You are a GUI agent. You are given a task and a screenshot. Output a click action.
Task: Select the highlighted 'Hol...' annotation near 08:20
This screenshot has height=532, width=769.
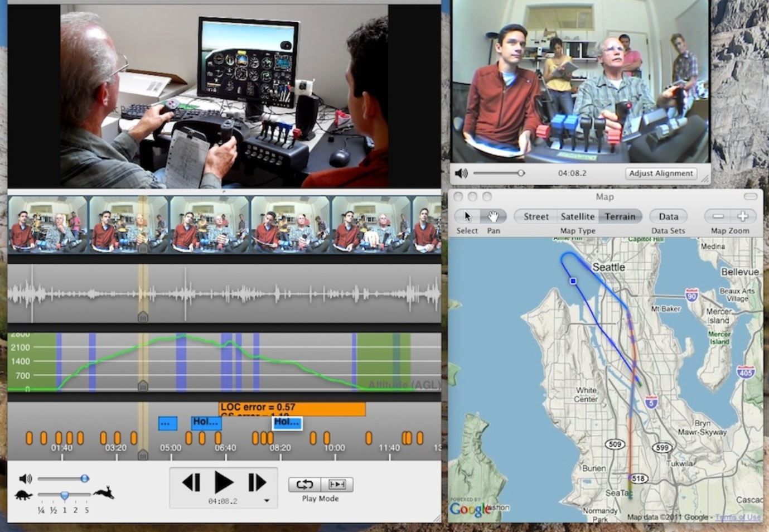coord(287,423)
